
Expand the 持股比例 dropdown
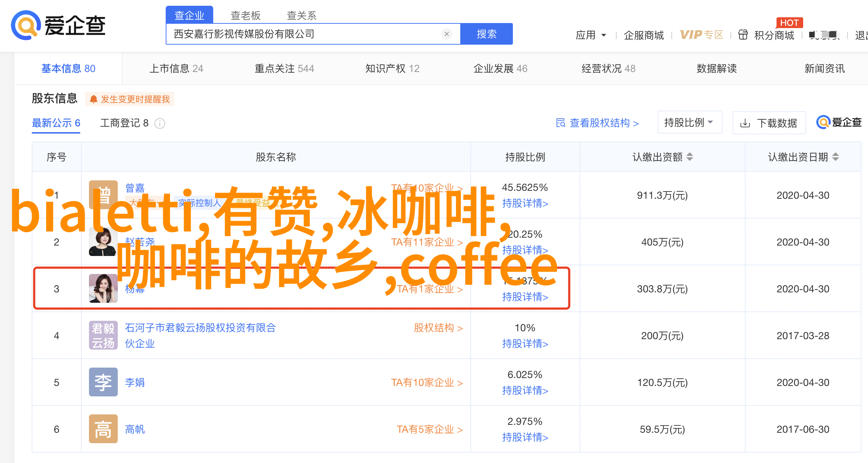click(690, 122)
